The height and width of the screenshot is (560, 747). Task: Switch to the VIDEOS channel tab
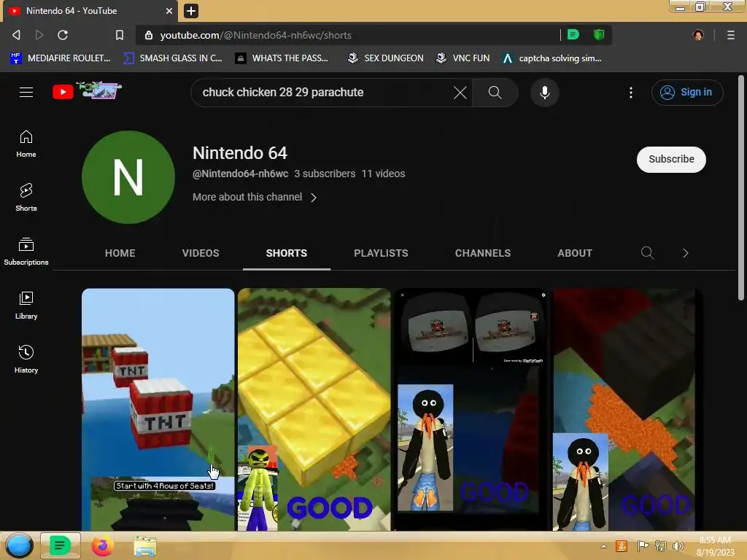point(201,253)
